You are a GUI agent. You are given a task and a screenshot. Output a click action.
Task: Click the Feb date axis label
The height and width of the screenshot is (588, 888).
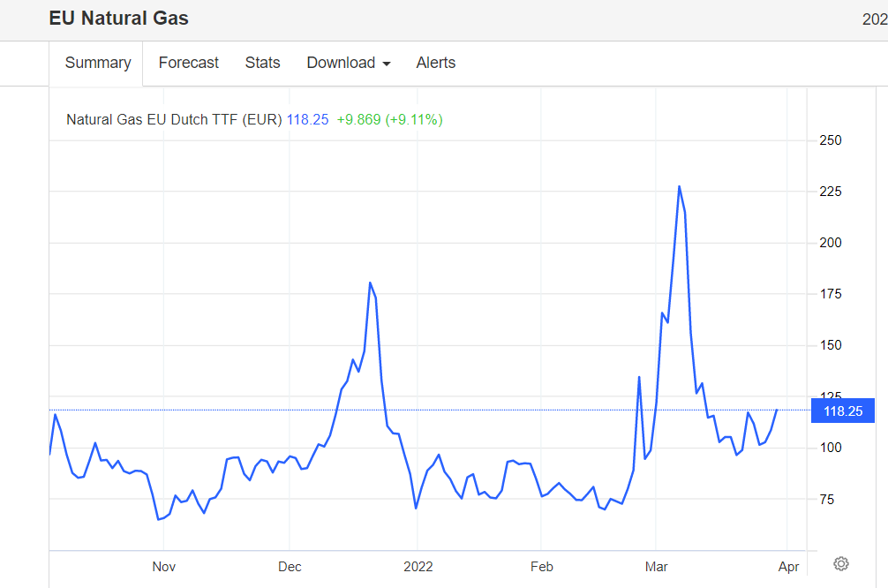click(541, 567)
